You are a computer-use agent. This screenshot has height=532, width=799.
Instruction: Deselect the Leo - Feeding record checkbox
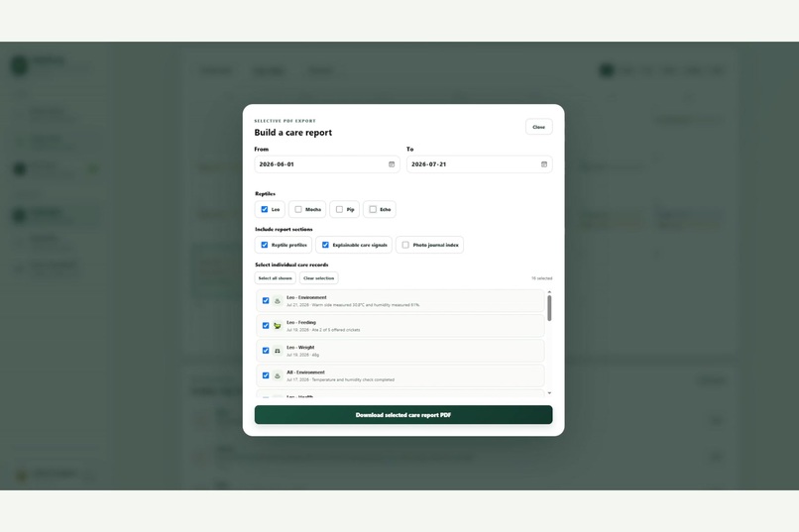click(266, 326)
